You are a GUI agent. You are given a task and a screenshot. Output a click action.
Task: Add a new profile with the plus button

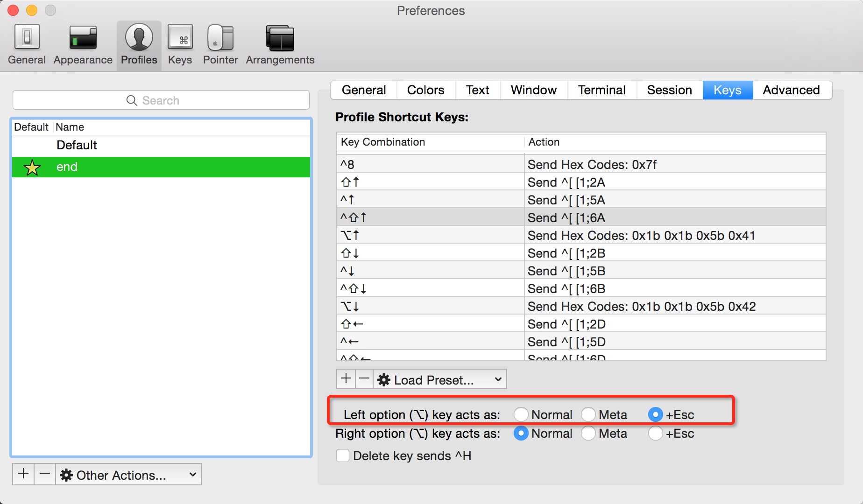(x=23, y=474)
